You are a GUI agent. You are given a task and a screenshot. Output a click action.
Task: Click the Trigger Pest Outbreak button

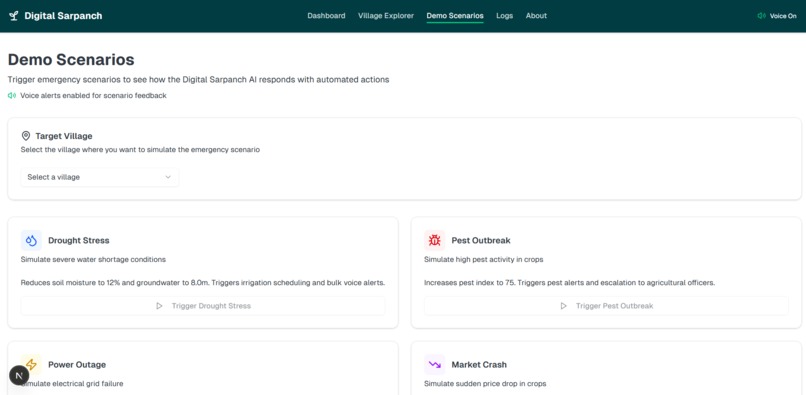click(606, 306)
